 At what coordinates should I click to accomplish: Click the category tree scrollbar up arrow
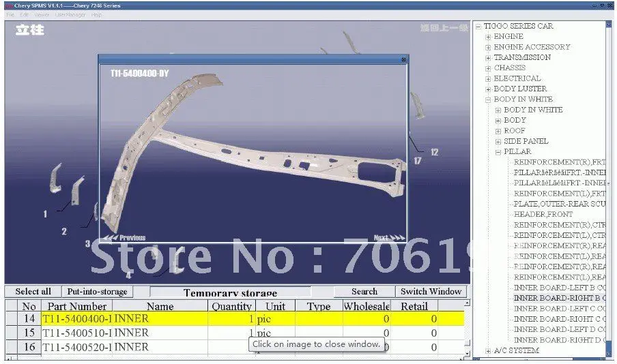609,25
